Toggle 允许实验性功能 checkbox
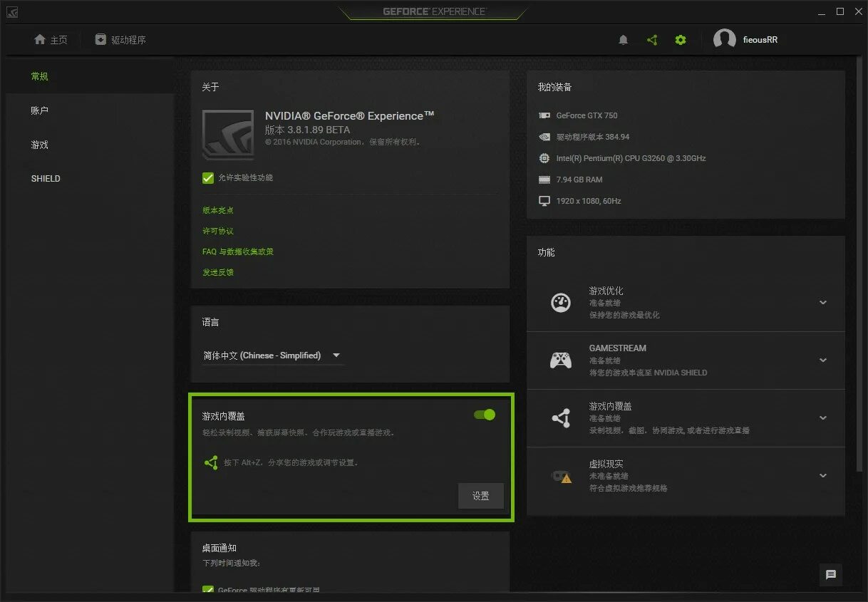Image resolution: width=868 pixels, height=602 pixels. [208, 177]
